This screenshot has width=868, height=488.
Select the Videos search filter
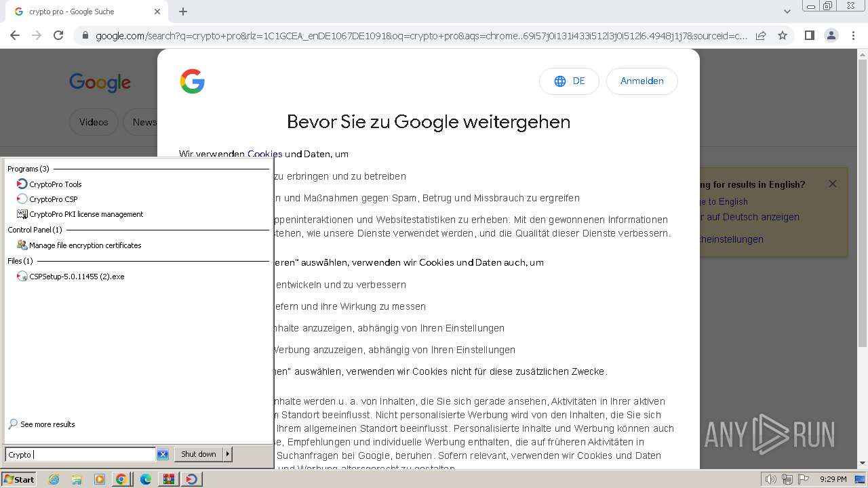[94, 123]
